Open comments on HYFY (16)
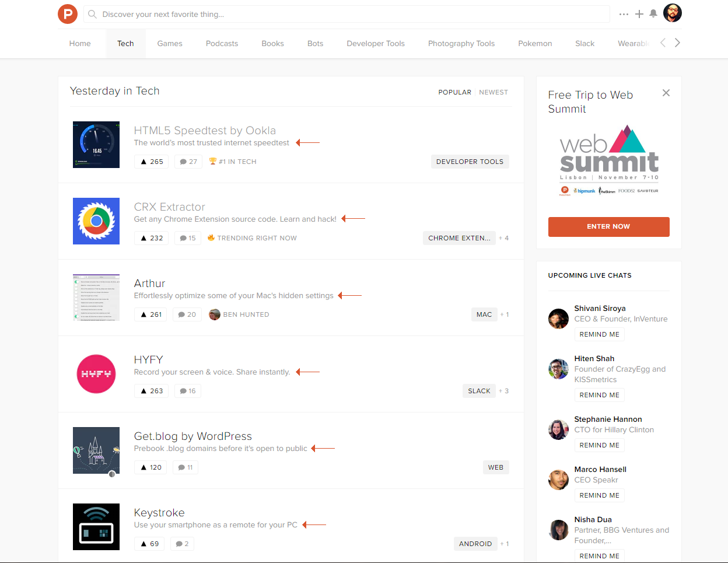The image size is (728, 563). coord(187,391)
